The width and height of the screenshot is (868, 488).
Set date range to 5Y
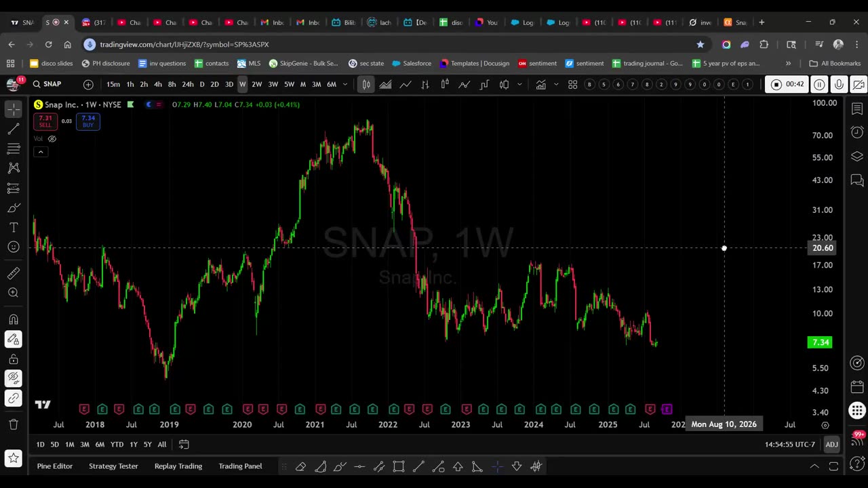tap(147, 445)
